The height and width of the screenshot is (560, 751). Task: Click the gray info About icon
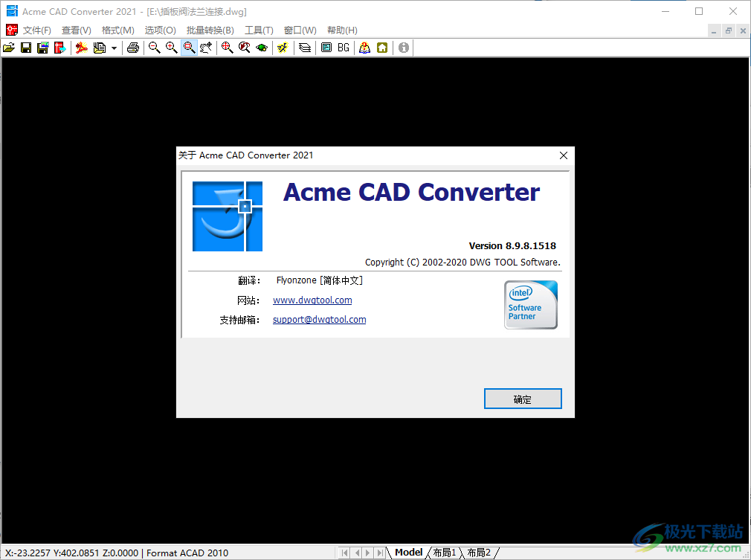click(404, 48)
